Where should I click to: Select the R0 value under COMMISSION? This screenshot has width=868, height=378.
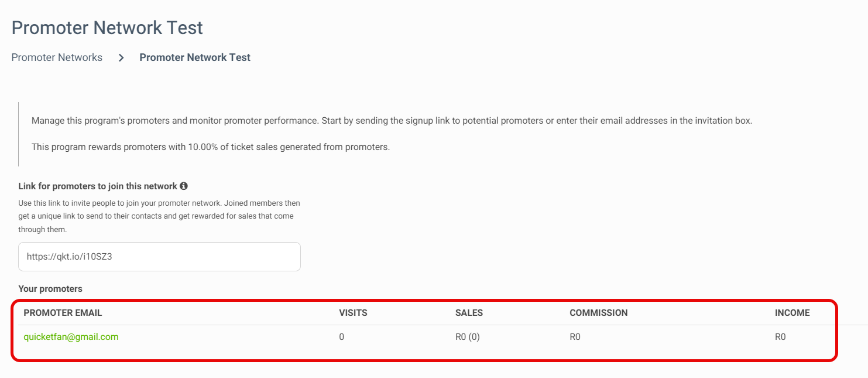[575, 337]
